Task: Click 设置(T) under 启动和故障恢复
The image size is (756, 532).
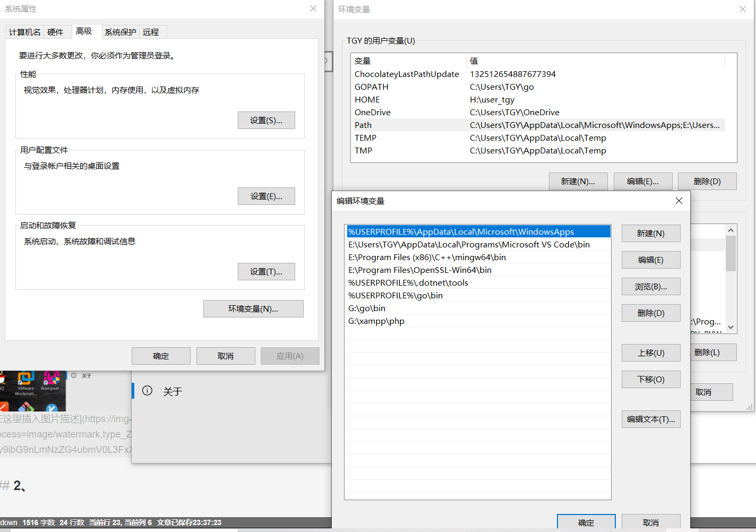Action: pyautogui.click(x=266, y=271)
